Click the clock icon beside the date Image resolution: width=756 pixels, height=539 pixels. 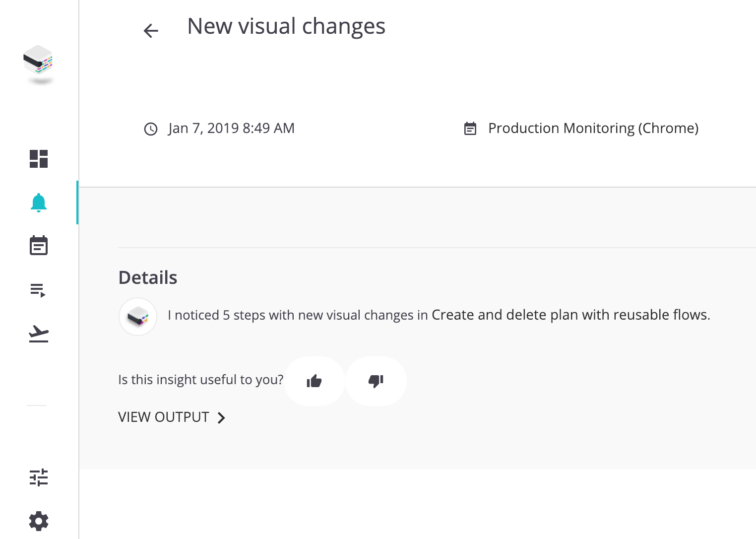[151, 129]
